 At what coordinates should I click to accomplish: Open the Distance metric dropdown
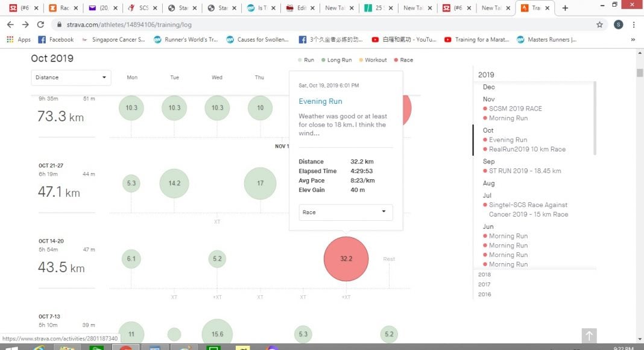tap(71, 78)
